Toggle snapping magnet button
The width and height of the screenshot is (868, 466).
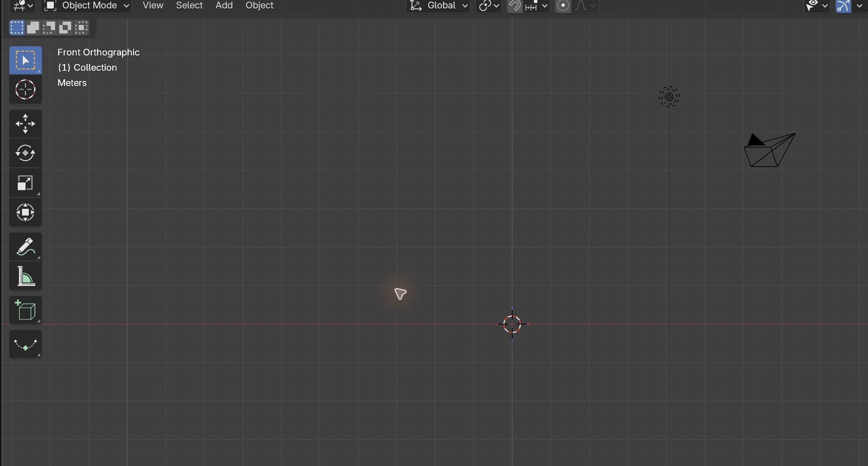point(515,6)
